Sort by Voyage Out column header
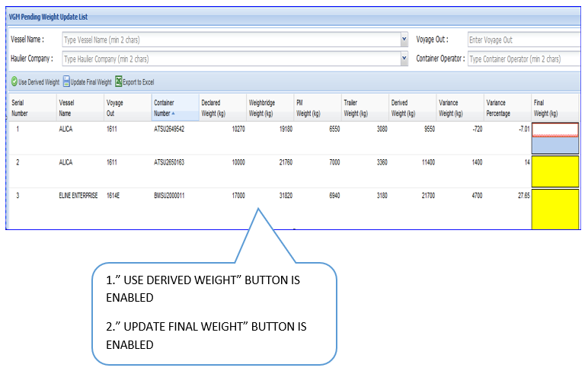The height and width of the screenshot is (371, 588). [x=127, y=107]
